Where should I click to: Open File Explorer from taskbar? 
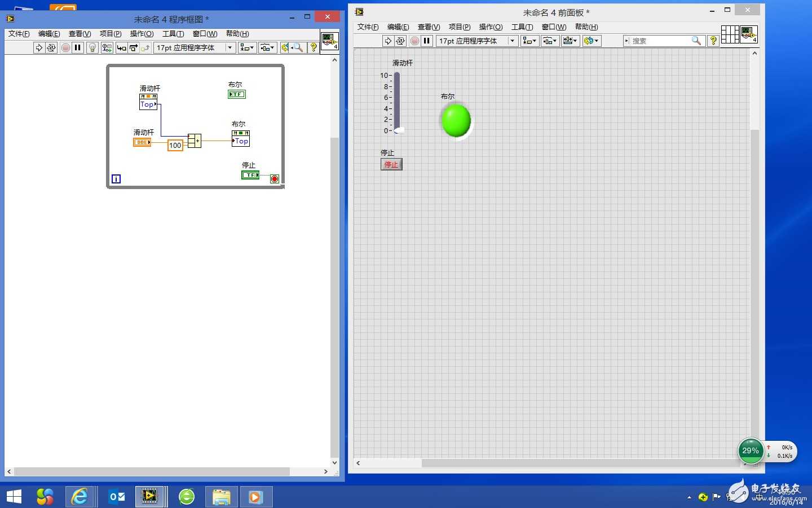222,497
